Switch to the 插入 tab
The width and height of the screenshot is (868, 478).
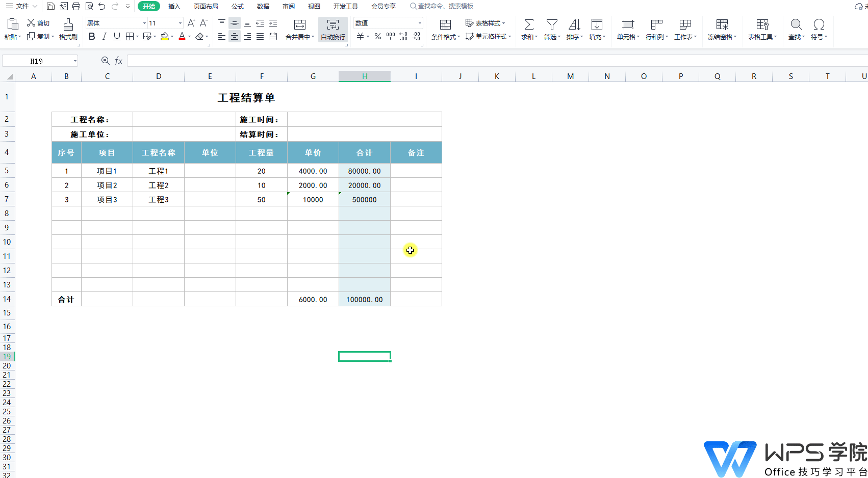174,6
